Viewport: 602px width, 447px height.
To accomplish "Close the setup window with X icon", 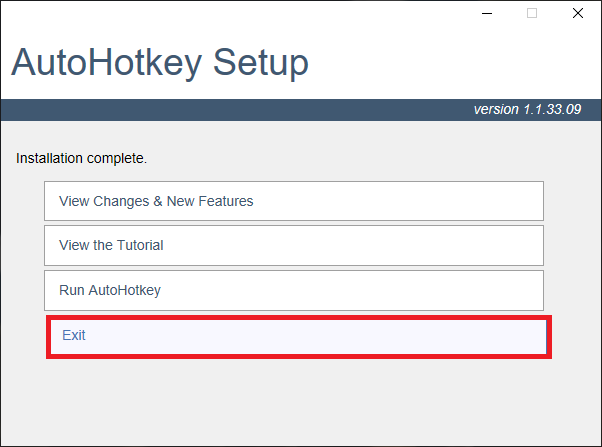I will [577, 13].
